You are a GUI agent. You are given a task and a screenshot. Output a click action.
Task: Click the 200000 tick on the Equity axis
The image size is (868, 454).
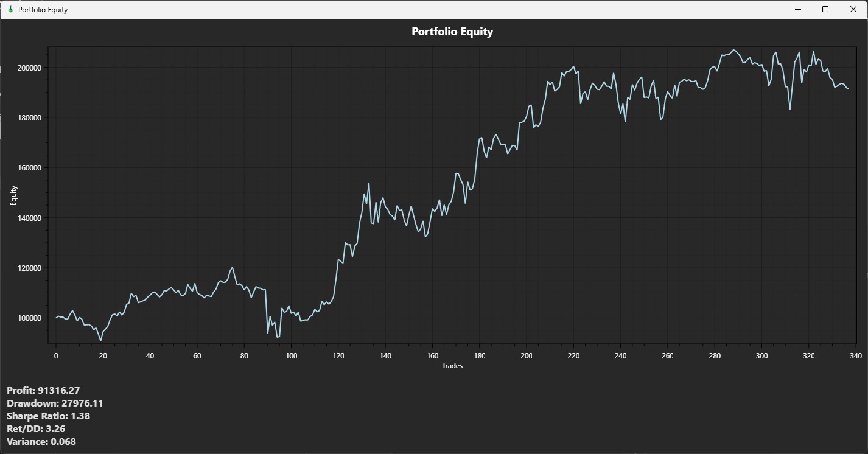pos(29,68)
